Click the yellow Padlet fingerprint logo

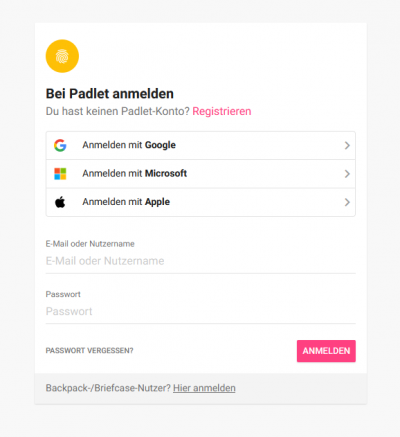62,56
